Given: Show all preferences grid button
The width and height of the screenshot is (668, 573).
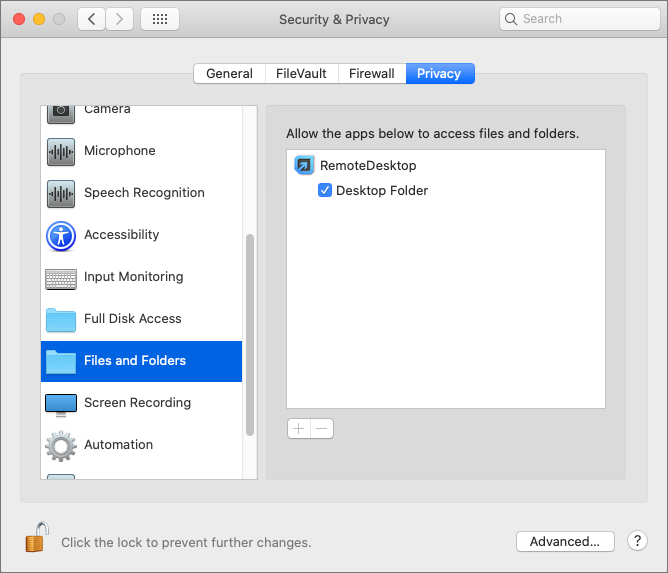Looking at the screenshot, I should [160, 19].
